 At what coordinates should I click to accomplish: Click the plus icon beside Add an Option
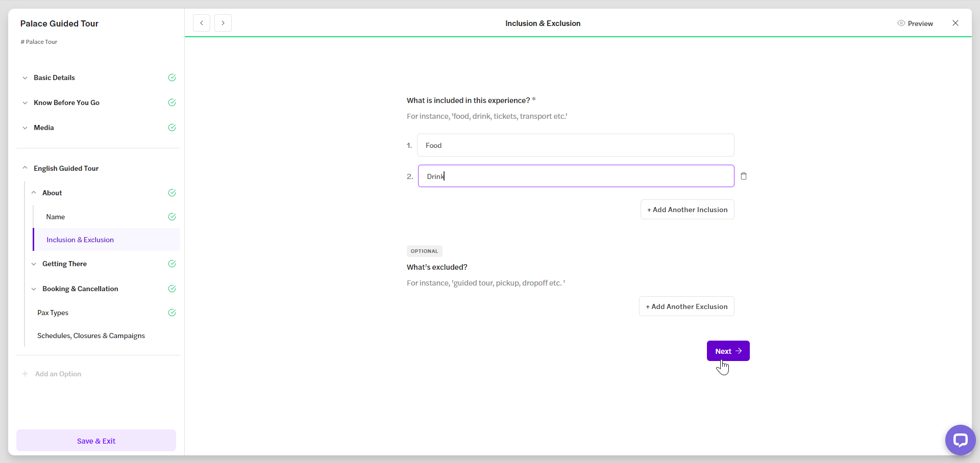pyautogui.click(x=25, y=374)
